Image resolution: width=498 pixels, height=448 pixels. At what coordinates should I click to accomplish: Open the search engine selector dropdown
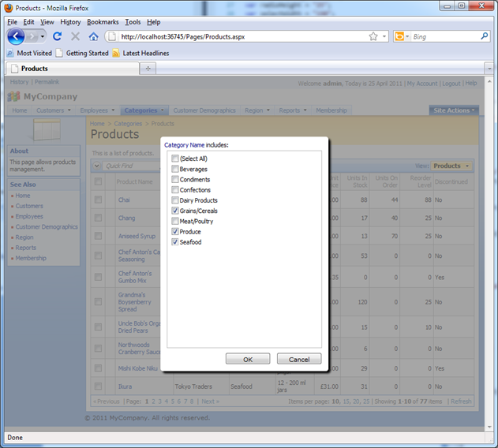pyautogui.click(x=407, y=36)
